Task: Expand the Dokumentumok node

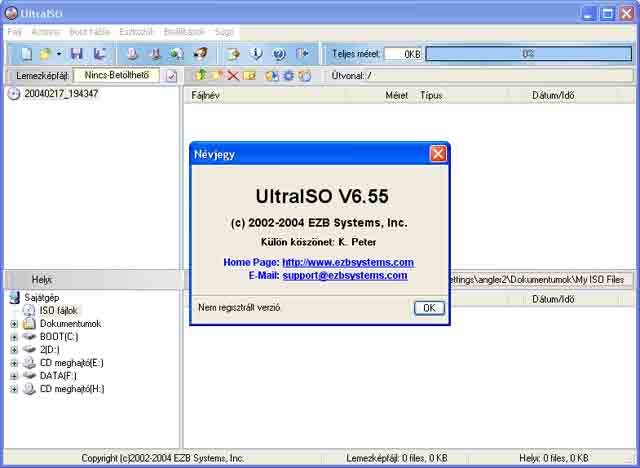Action: point(14,324)
